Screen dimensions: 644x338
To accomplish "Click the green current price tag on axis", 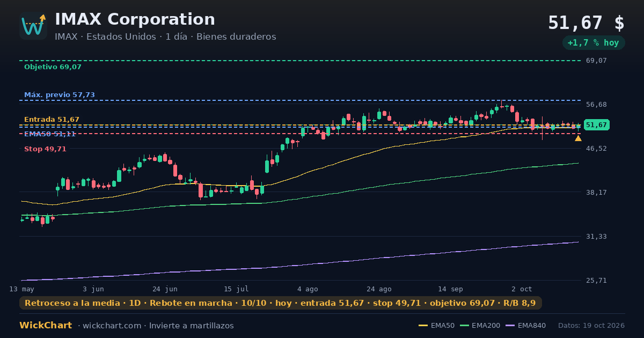I will 596,125.
